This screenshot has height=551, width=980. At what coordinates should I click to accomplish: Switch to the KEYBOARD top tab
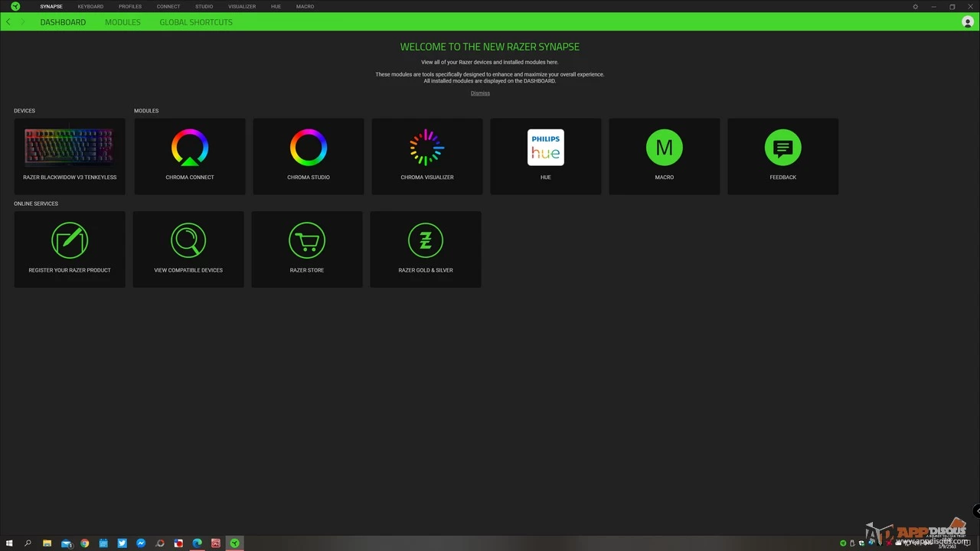point(90,6)
